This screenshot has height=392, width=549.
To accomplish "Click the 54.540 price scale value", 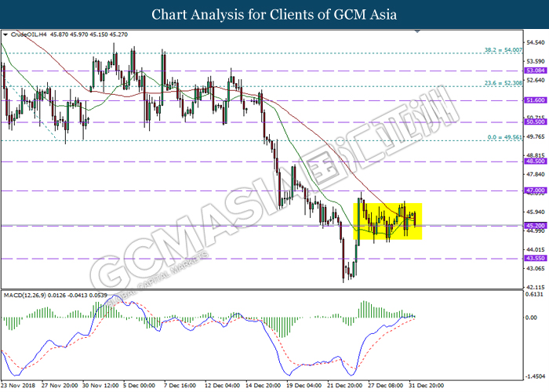I will pyautogui.click(x=536, y=42).
